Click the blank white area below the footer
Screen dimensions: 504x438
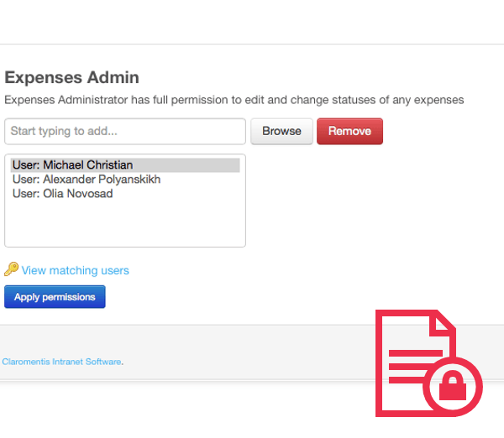(168, 413)
